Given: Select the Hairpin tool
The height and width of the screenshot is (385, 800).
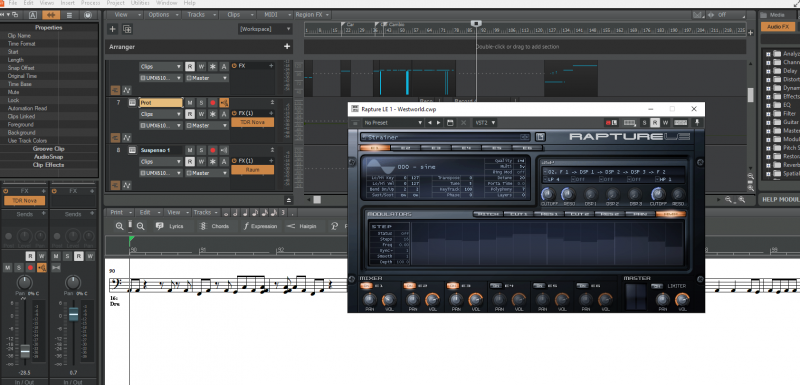Looking at the screenshot, I should (x=301, y=226).
